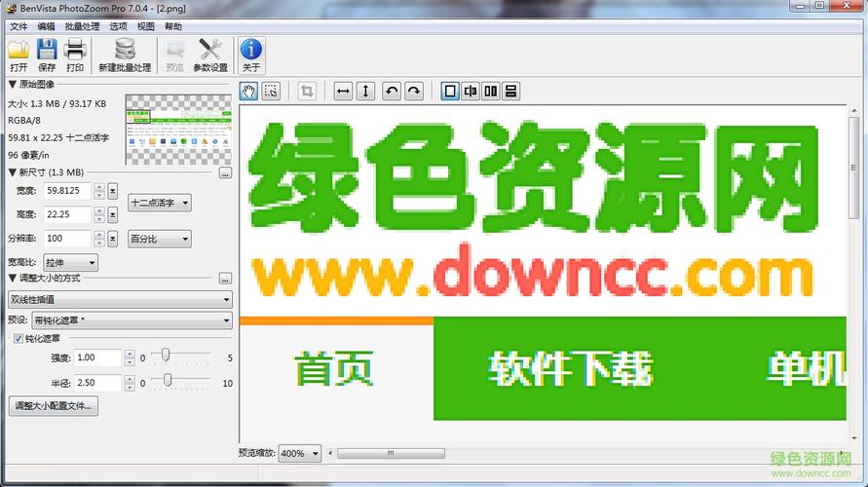The image size is (868, 487).
Task: Click the horizontal preview scrollbar thumb
Action: click(391, 453)
